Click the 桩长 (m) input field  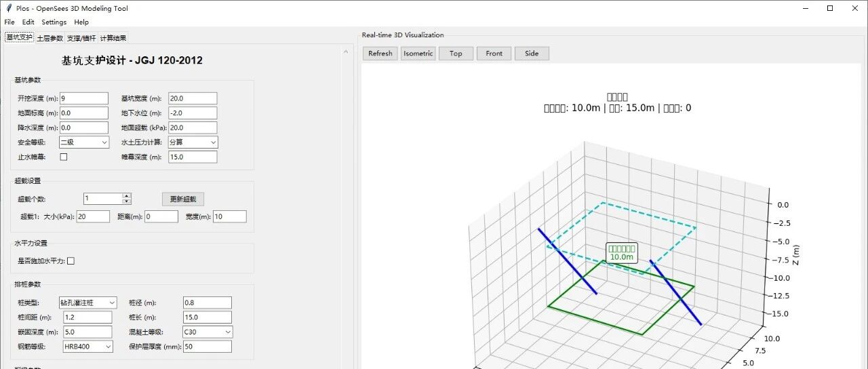pos(208,317)
